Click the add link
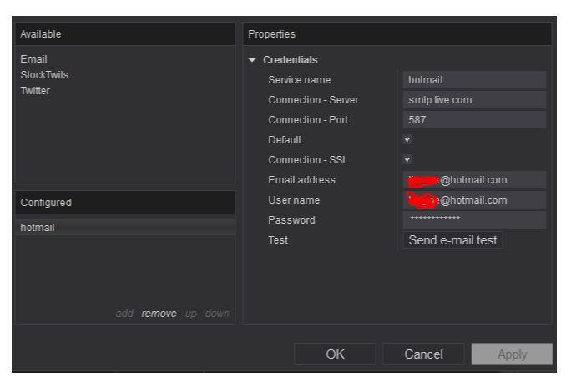 click(124, 314)
